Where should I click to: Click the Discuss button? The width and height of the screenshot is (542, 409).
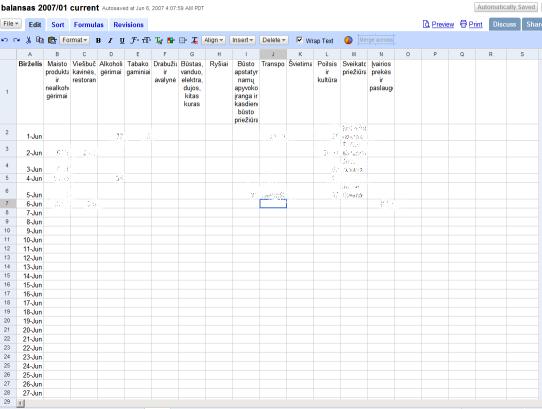(504, 25)
